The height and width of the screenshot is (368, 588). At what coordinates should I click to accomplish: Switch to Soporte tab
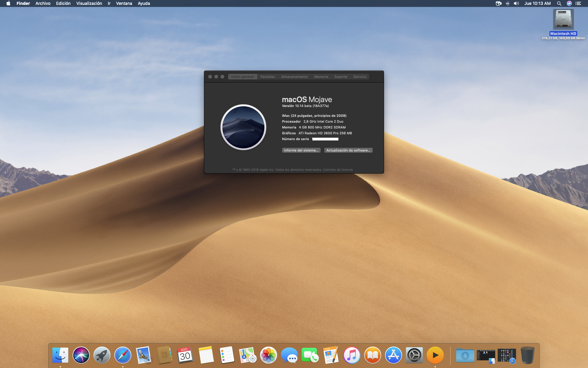pos(341,77)
